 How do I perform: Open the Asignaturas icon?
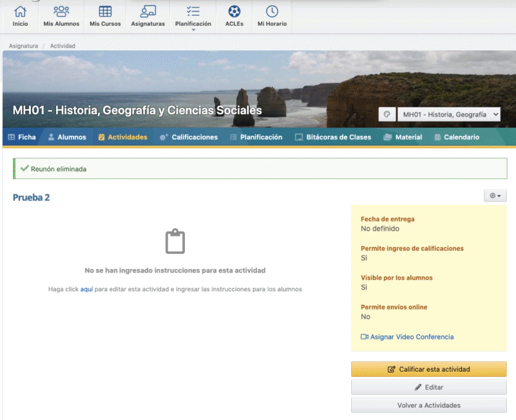pos(148,12)
